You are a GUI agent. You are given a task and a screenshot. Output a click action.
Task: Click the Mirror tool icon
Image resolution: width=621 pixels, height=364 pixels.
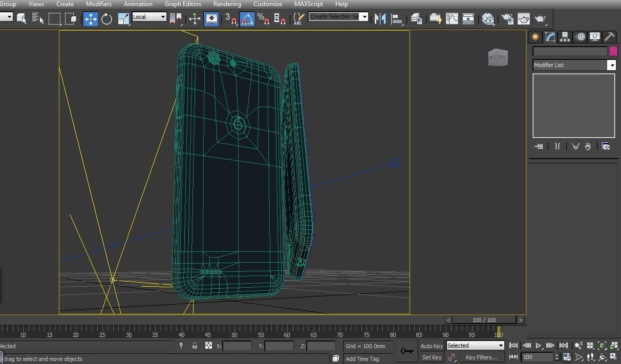pos(380,19)
